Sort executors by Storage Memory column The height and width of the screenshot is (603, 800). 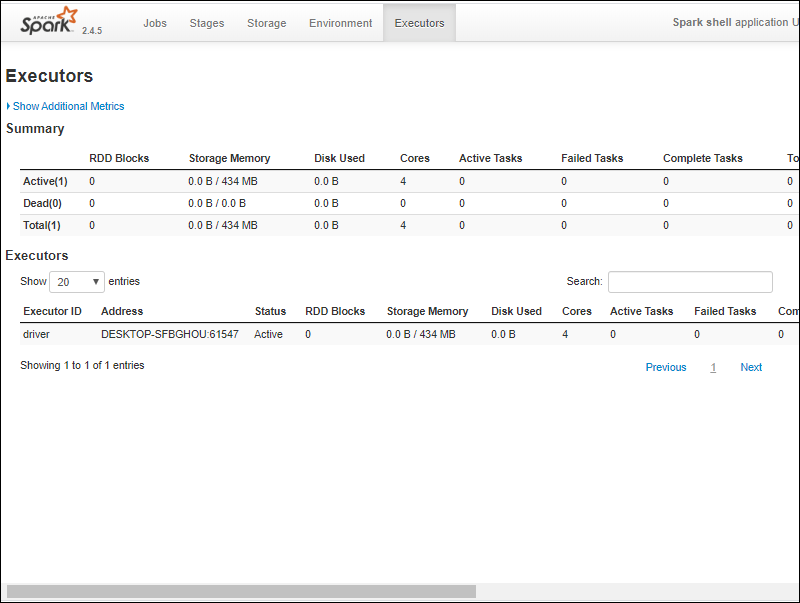[427, 311]
